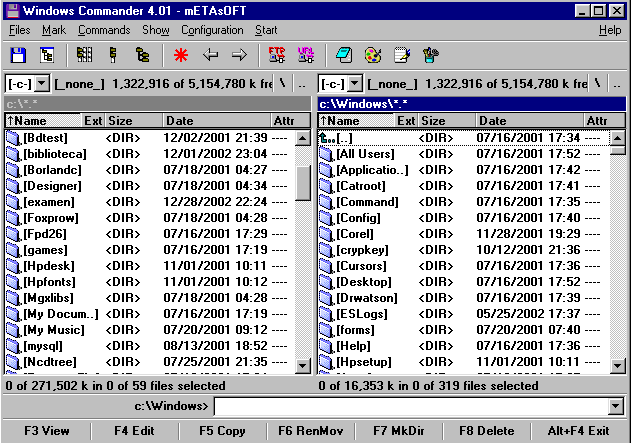Viewport: 631px width, 443px height.
Task: Open the FTP connection icon
Action: 277,55
